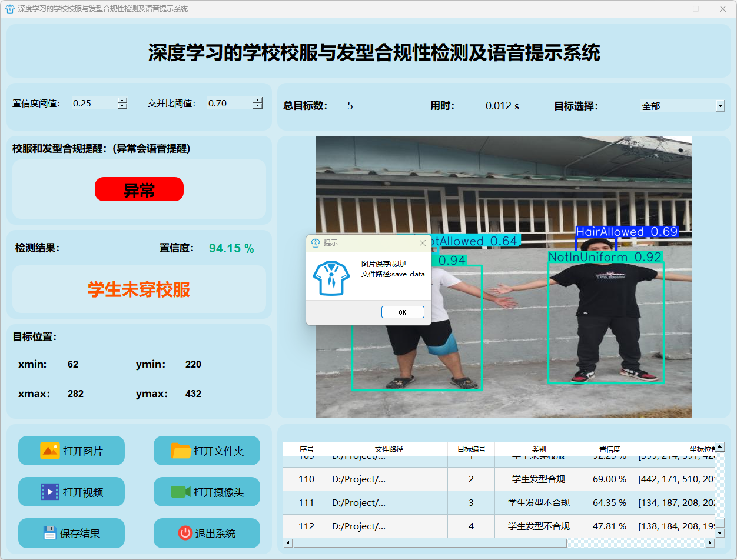
Task: Click the 64.35 % confidence cell
Action: click(609, 503)
